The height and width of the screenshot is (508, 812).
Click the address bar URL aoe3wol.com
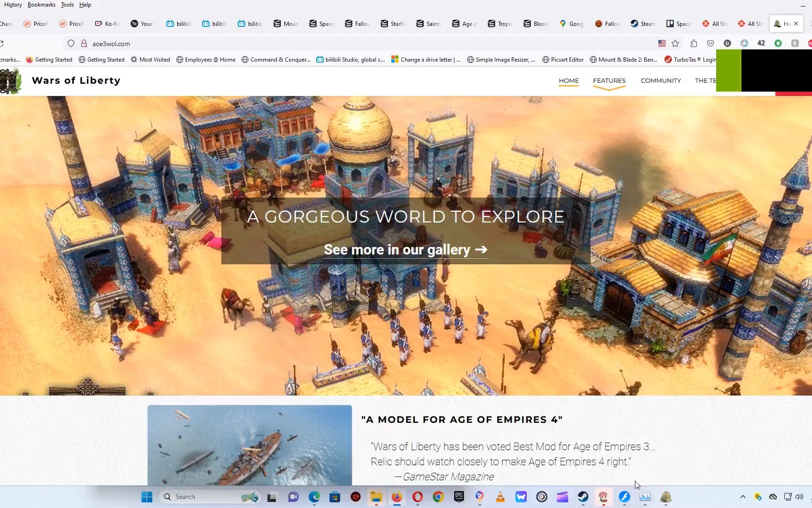pyautogui.click(x=111, y=44)
